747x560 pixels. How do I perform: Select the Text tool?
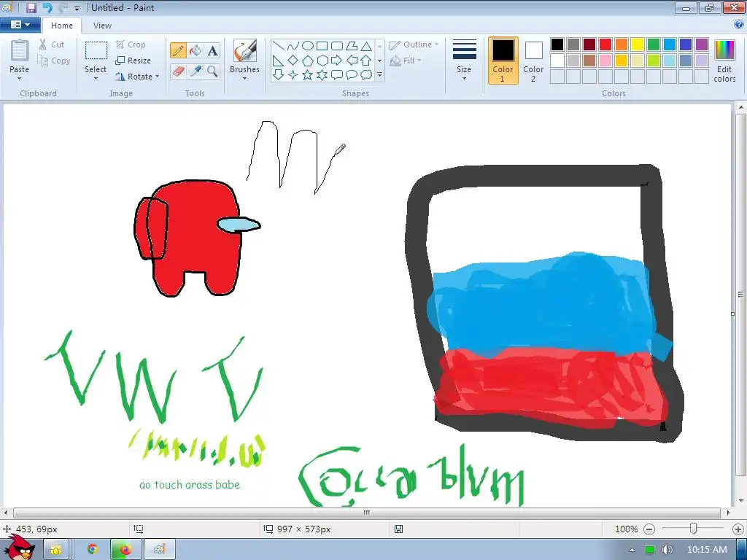(x=212, y=50)
